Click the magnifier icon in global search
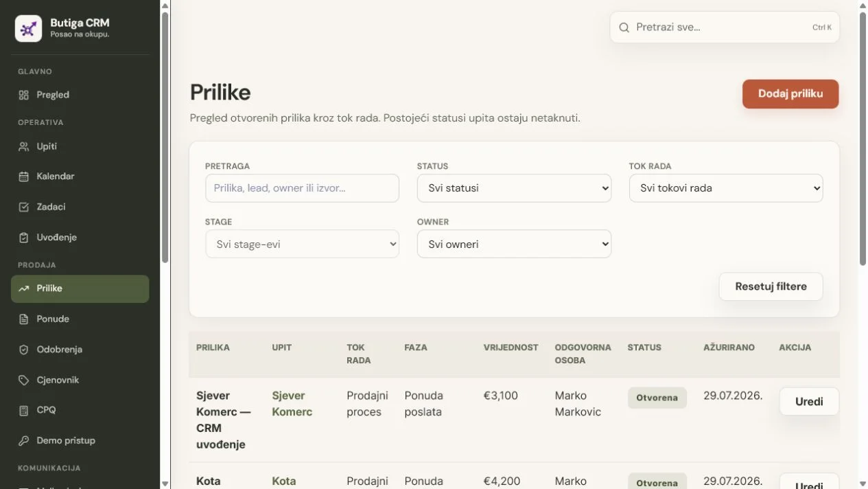 (624, 27)
